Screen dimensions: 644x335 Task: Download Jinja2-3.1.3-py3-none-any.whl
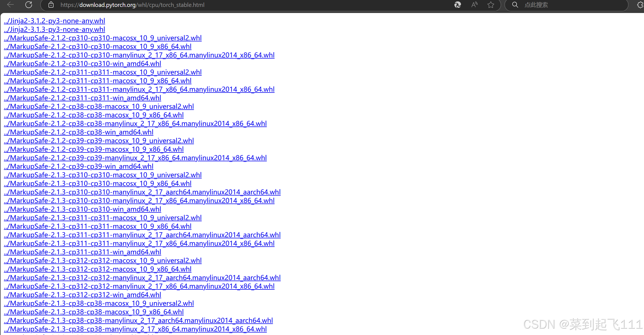coord(54,30)
